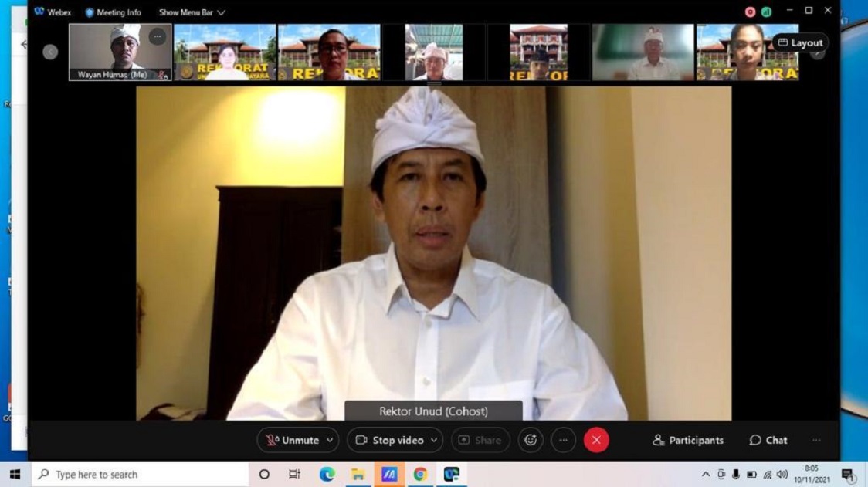Open clock showing 8:05 in tray

pyautogui.click(x=812, y=475)
